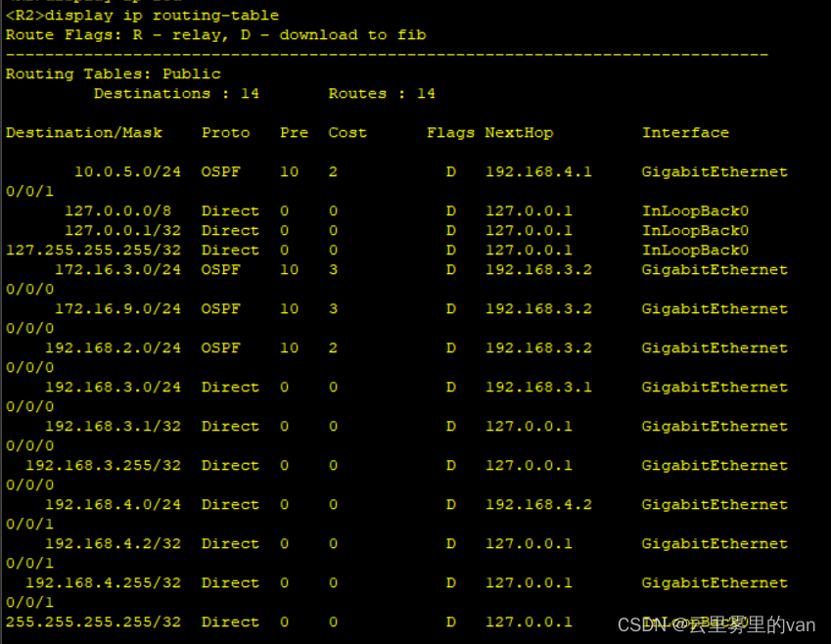Select destination 172.16.9.0/24
The height and width of the screenshot is (644, 831).
click(117, 309)
